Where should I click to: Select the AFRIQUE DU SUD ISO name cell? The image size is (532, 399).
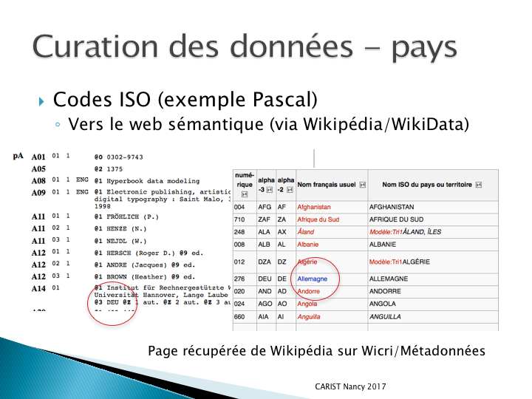coord(433,219)
